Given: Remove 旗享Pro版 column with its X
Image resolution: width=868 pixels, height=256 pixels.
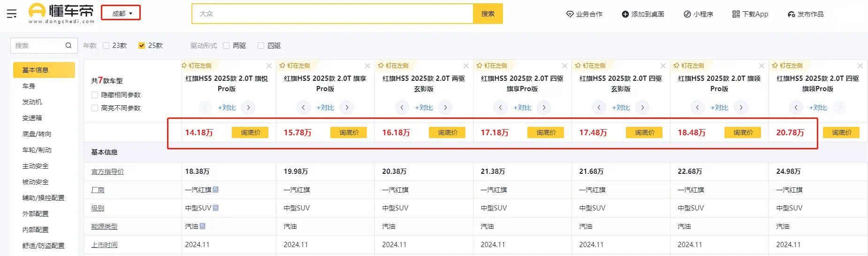Looking at the screenshot, I should [x=367, y=66].
